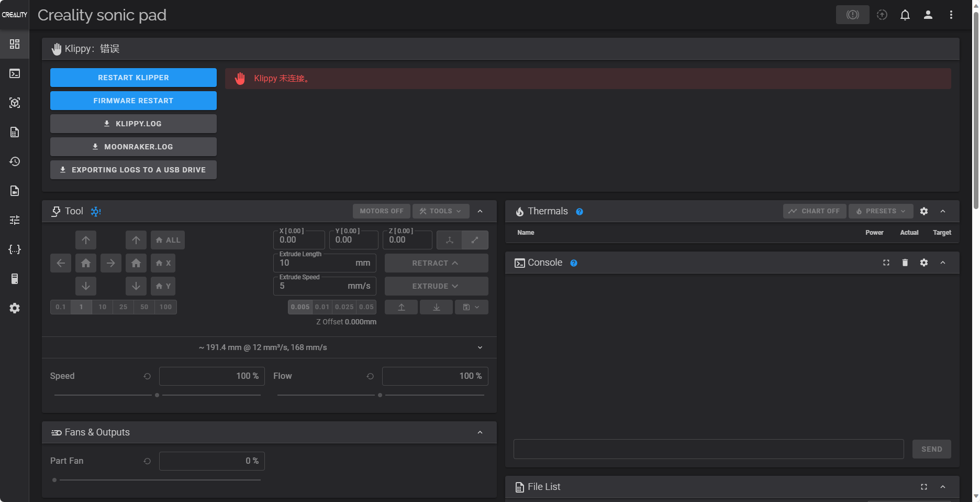Image resolution: width=980 pixels, height=502 pixels.
Task: Click the Z offset lower arrow button
Action: (x=437, y=307)
